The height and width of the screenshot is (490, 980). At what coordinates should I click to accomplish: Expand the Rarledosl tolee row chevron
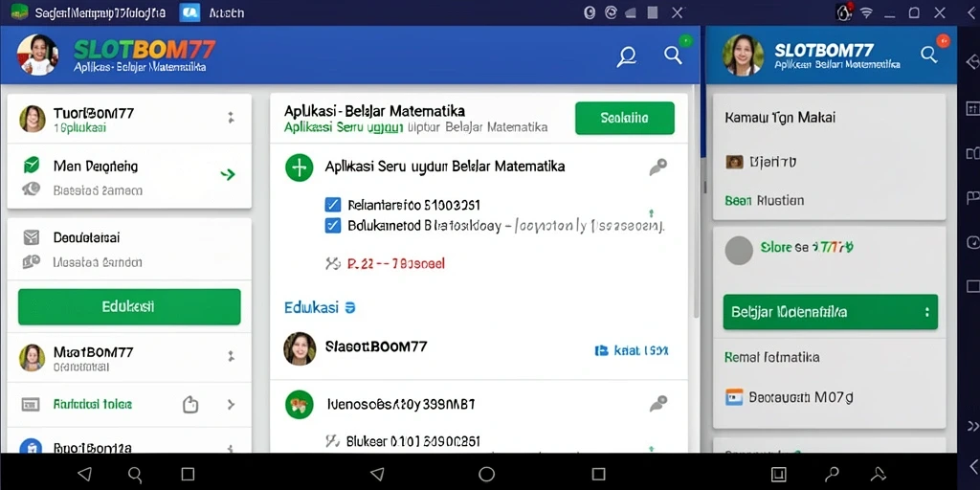click(x=231, y=405)
